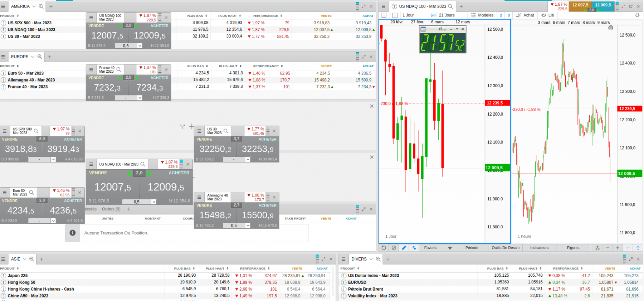This screenshot has width=644, height=301.
Task: Search within the EUROPE watchlist
Action: coord(40,57)
